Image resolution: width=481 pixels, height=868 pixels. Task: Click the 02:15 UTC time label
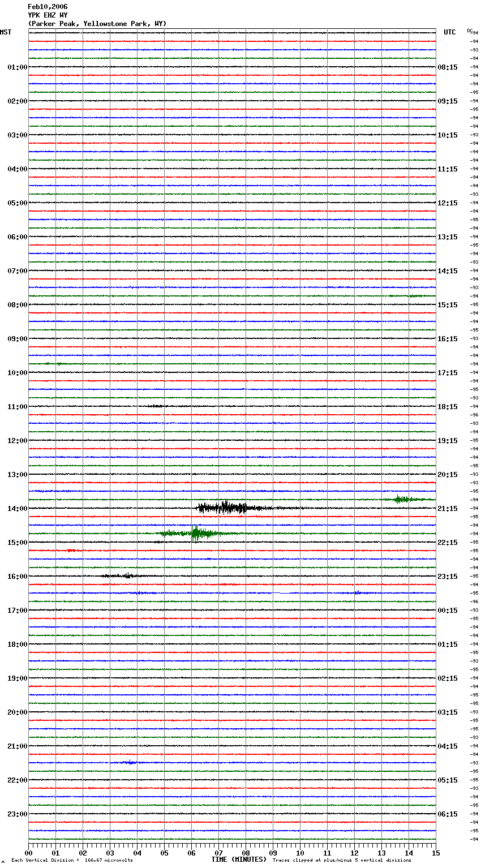click(448, 678)
